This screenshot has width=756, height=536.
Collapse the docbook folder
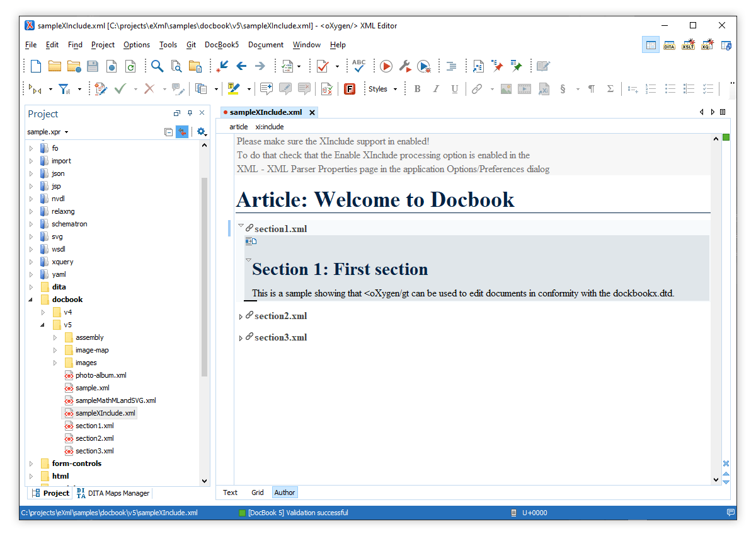(31, 300)
